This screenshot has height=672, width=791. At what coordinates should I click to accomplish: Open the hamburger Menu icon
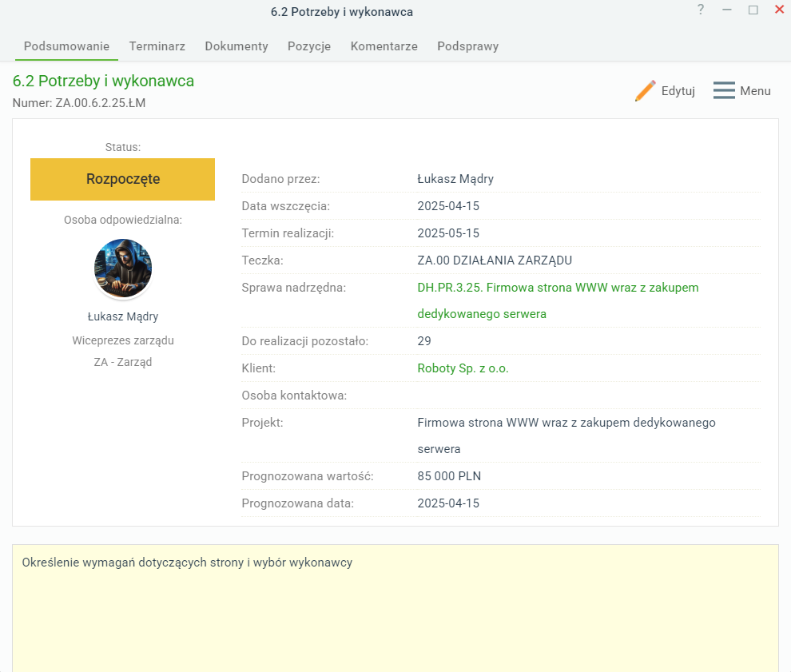[x=724, y=91]
